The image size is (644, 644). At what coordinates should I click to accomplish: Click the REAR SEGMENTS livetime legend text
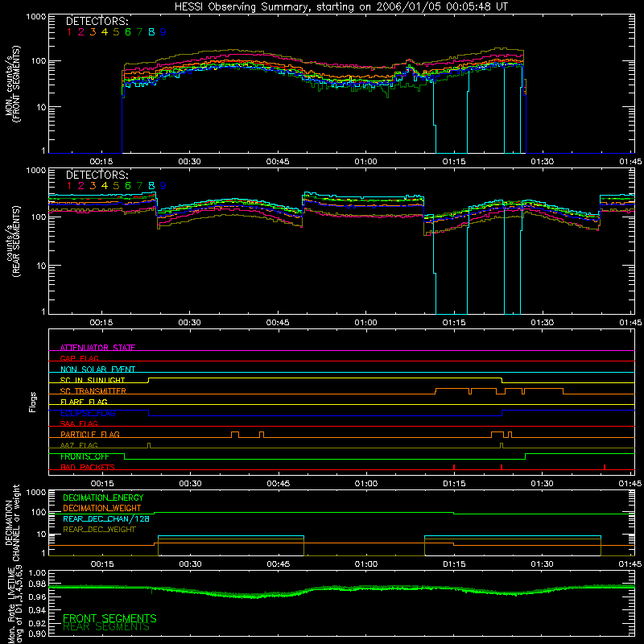pyautogui.click(x=106, y=627)
